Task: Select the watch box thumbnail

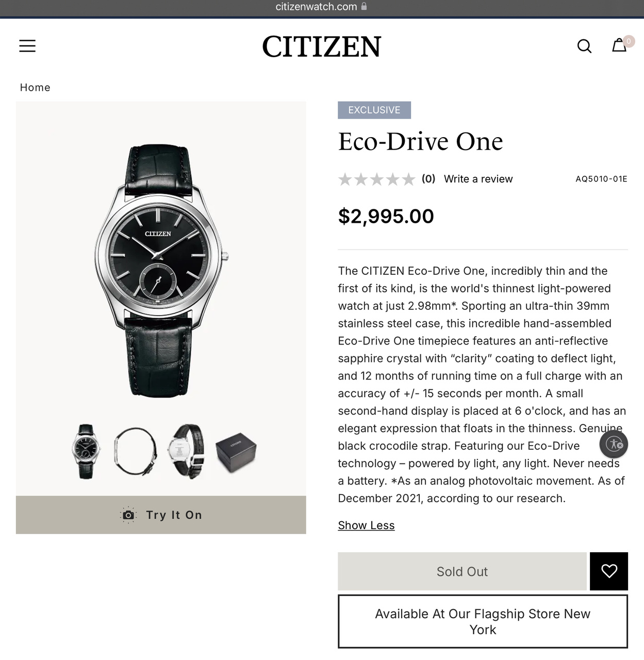Action: tap(236, 452)
